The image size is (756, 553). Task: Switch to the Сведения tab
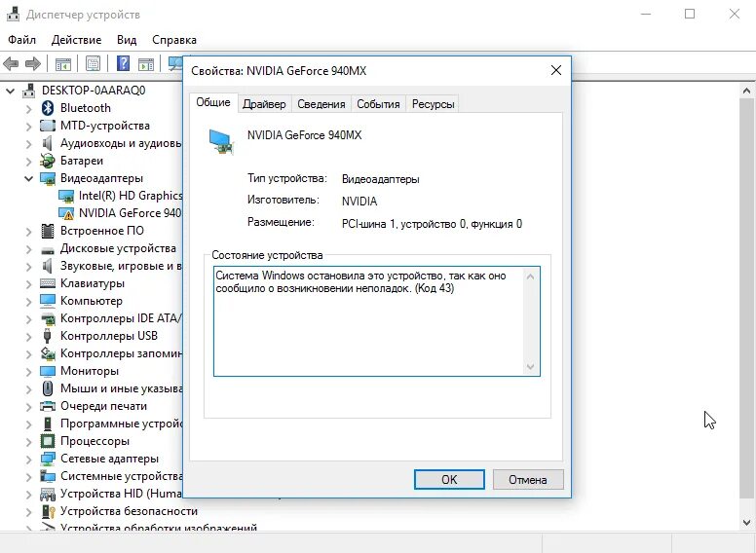coord(321,104)
